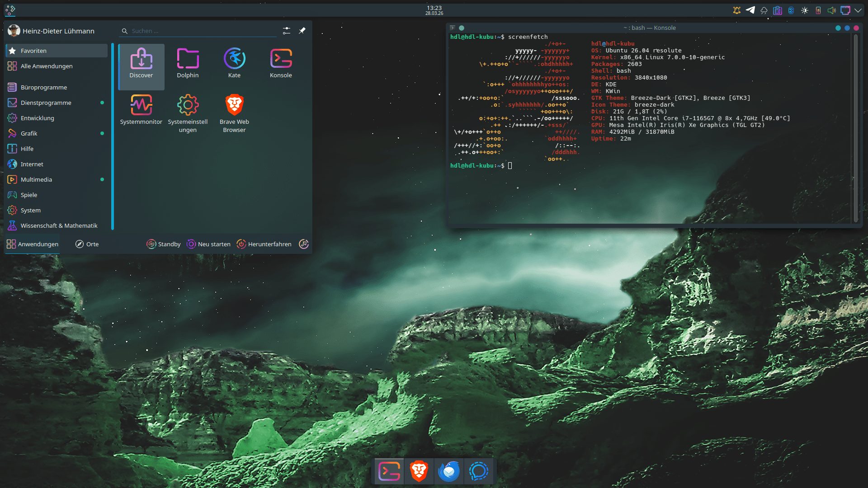Click the volume speaker tray icon
This screenshot has width=868, height=488.
[831, 10]
